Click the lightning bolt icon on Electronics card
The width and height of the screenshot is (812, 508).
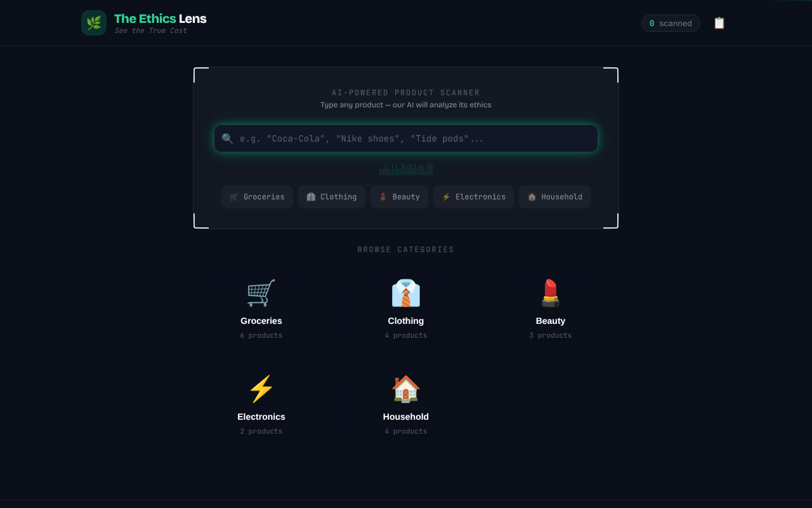coord(261,389)
